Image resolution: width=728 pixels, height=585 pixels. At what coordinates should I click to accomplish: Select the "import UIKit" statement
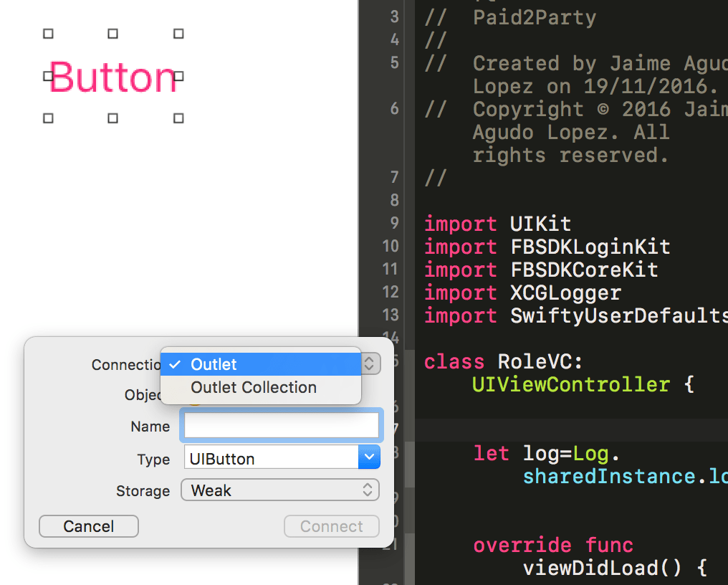coord(498,224)
